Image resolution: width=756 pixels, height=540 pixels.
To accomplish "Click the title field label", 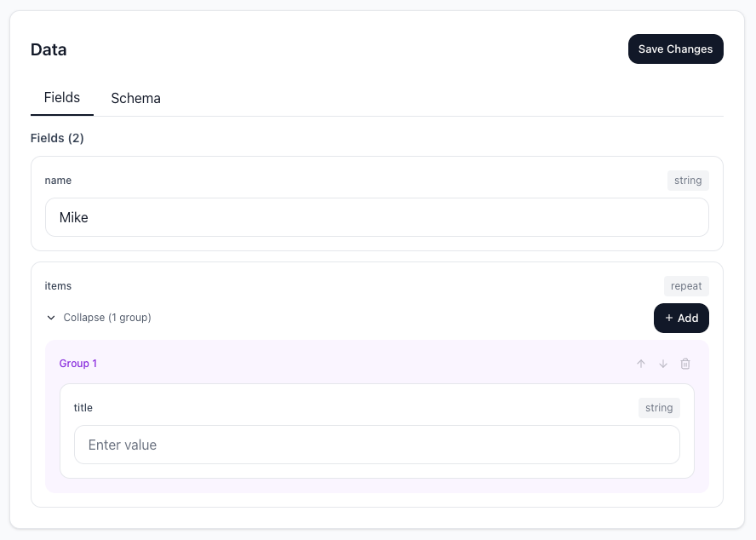I will click(83, 408).
